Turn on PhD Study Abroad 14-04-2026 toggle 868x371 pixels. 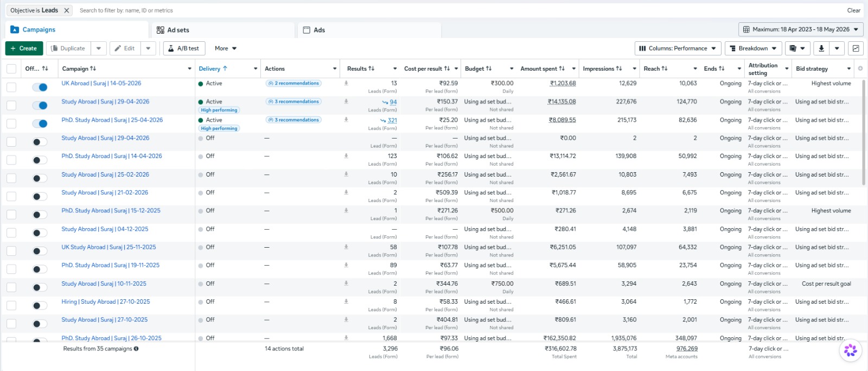point(40,160)
